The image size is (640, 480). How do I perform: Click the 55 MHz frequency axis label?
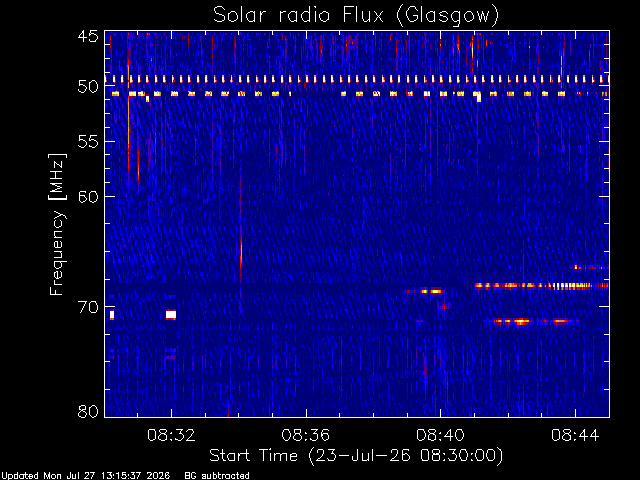pos(88,142)
